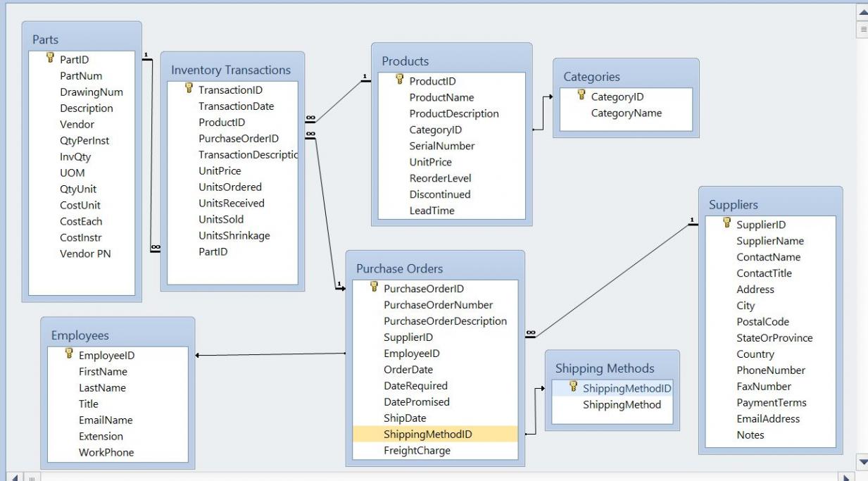Click the key icon next to CategoryID in Categories
This screenshot has width=868, height=481.
pyautogui.click(x=581, y=96)
